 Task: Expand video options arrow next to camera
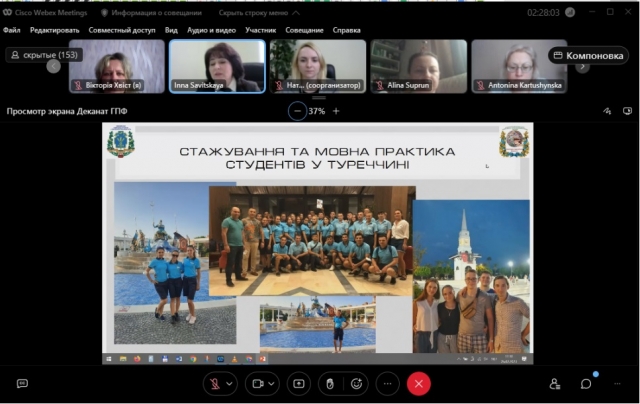point(271,384)
